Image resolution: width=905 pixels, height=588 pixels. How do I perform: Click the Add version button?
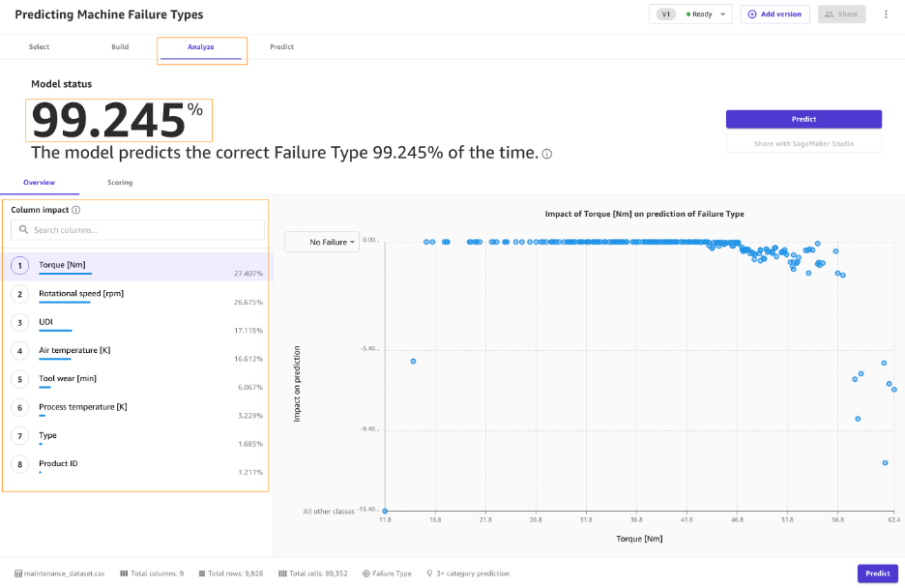pyautogui.click(x=774, y=15)
